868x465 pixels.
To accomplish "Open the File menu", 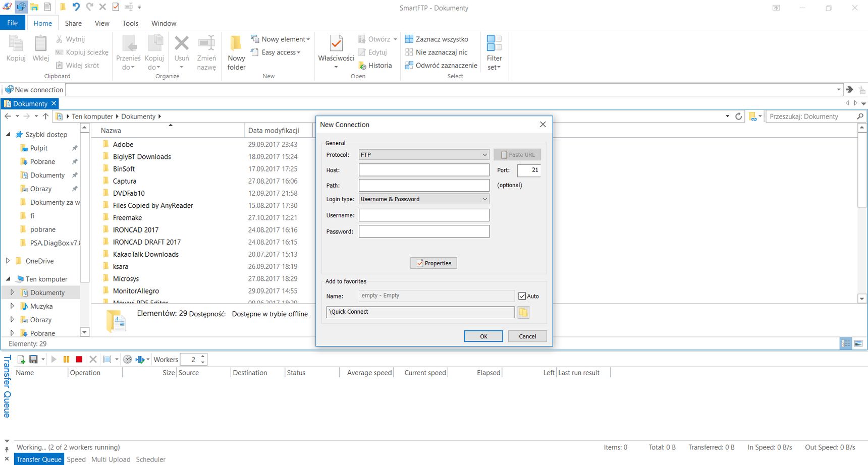I will pos(13,23).
